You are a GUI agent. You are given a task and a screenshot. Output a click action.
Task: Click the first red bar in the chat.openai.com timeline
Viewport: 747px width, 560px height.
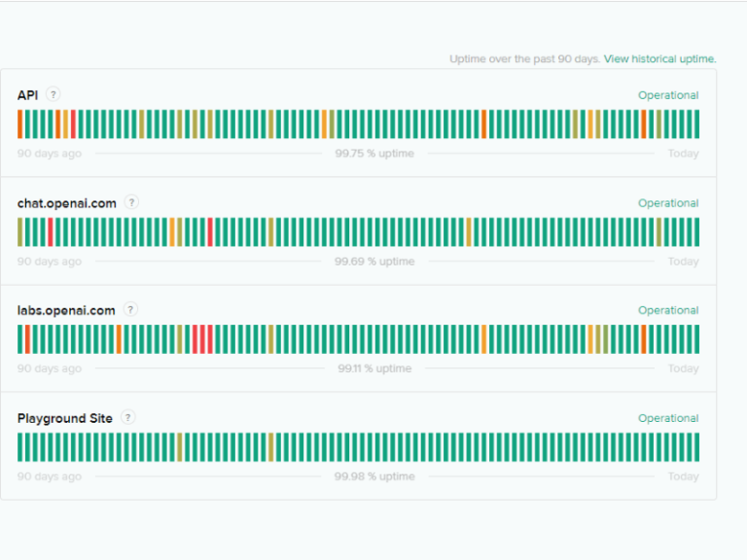[x=51, y=232]
